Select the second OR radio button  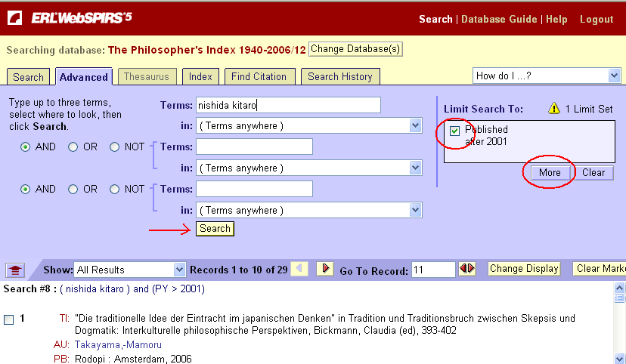coord(73,189)
